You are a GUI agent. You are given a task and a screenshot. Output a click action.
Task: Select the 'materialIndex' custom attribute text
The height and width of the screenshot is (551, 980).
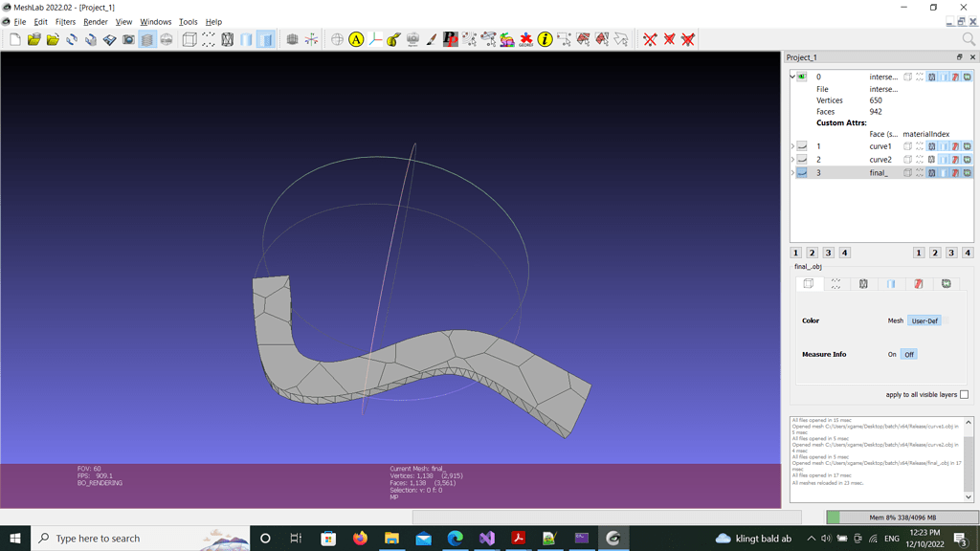tap(925, 134)
